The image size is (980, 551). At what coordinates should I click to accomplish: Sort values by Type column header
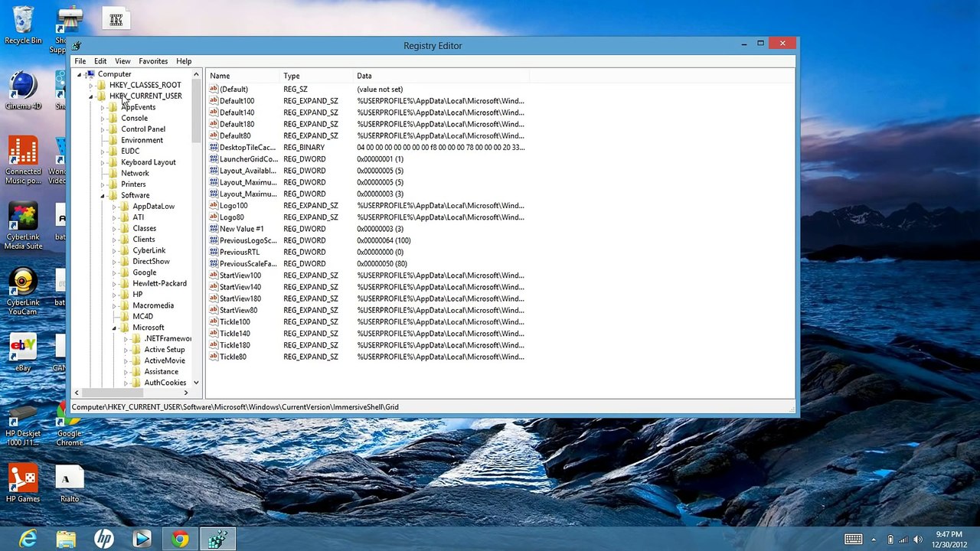pos(317,76)
